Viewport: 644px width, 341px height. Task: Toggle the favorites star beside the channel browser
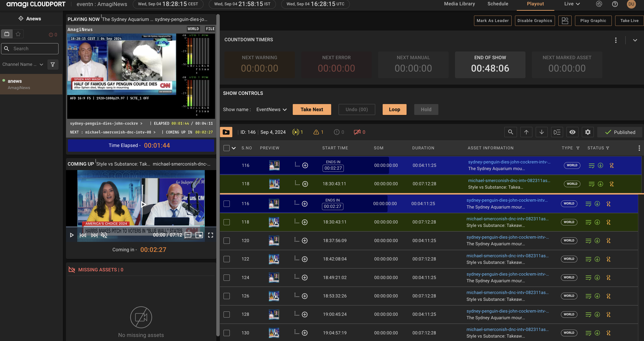coord(18,34)
